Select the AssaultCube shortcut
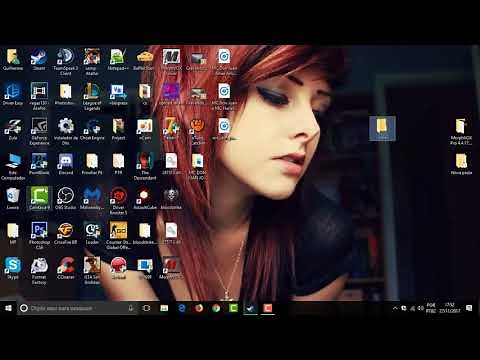The height and width of the screenshot is (360, 480). pos(145,198)
